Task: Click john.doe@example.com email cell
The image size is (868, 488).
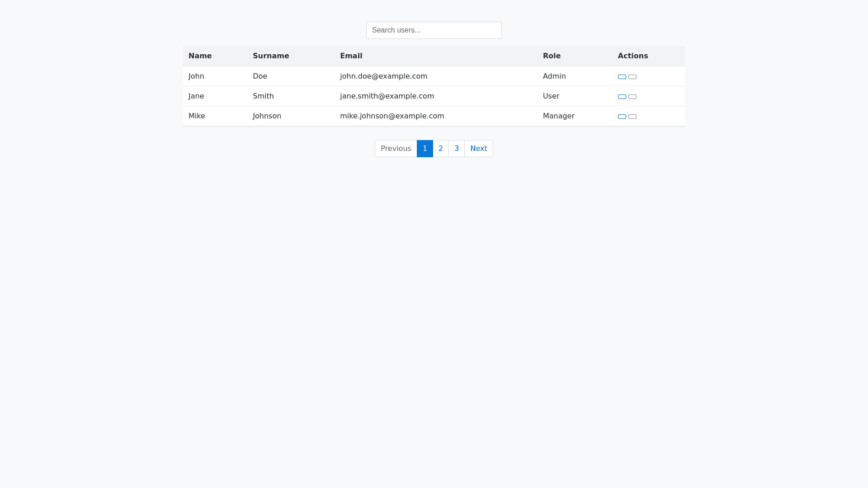Action: (383, 76)
